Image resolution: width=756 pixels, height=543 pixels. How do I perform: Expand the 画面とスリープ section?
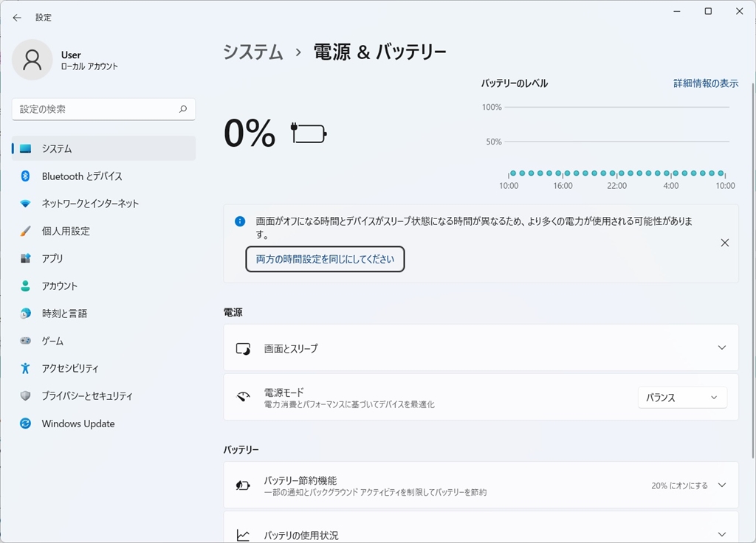click(x=721, y=347)
